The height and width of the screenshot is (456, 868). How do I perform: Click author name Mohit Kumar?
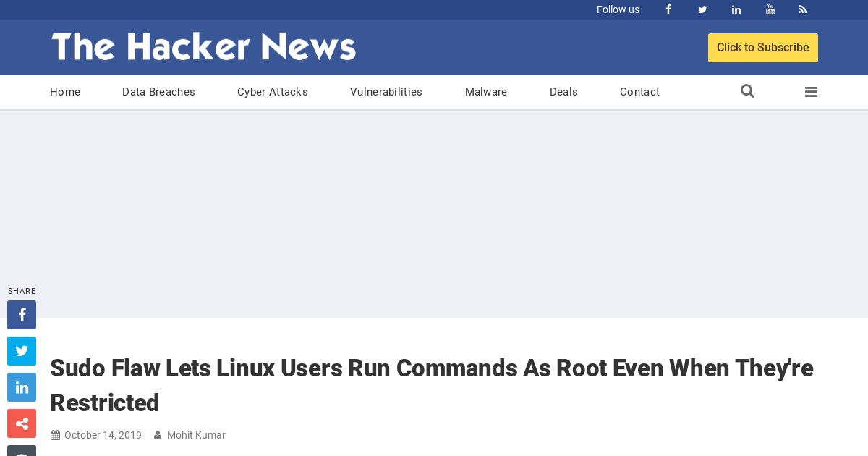coord(196,435)
